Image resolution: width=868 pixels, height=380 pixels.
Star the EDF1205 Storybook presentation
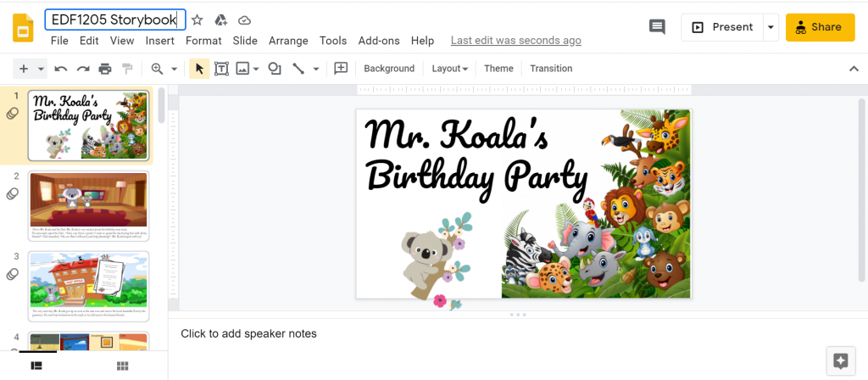coord(197,20)
